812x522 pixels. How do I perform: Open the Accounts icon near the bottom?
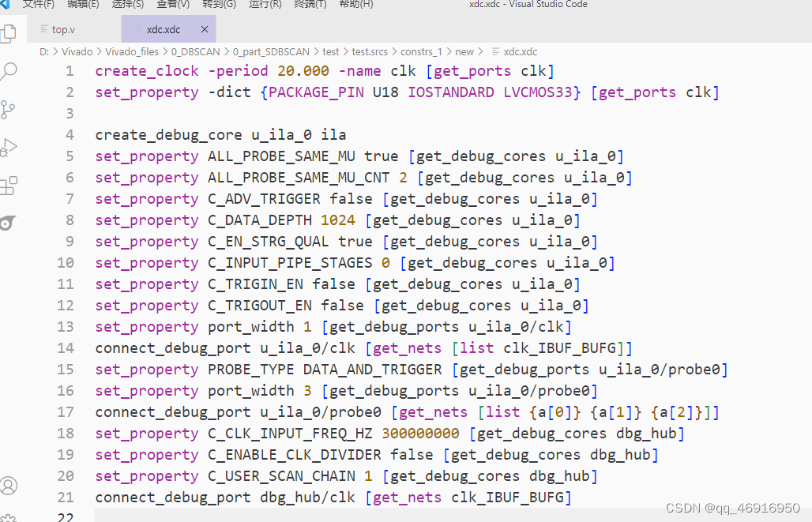coord(10,486)
